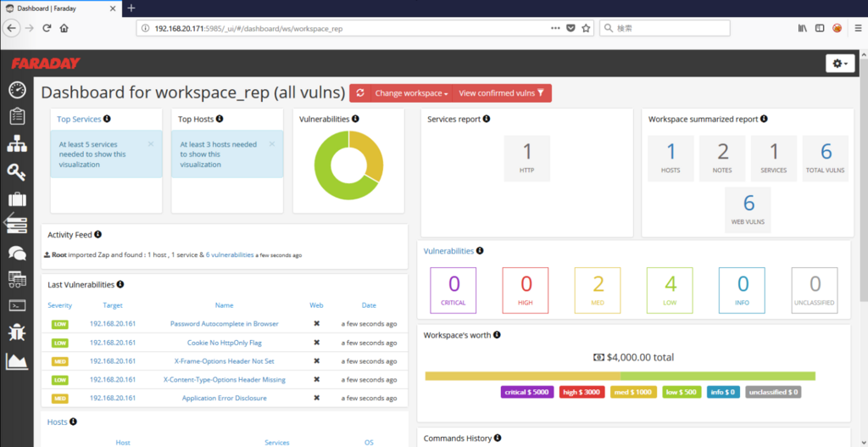
Task: Open the browser library icon
Action: 803,28
